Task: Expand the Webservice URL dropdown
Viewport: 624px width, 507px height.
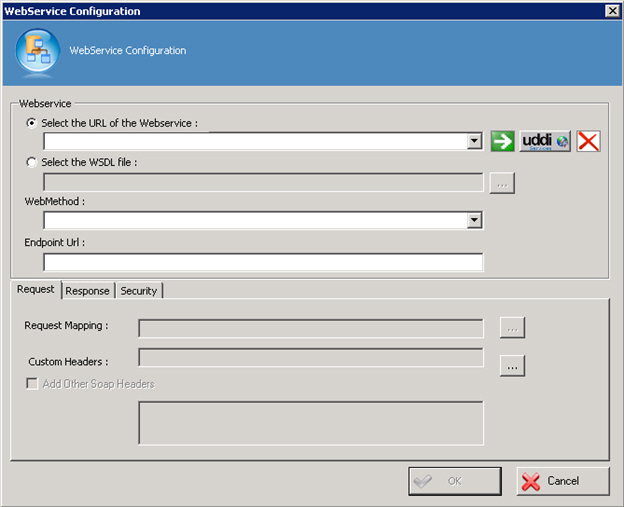Action: click(474, 142)
